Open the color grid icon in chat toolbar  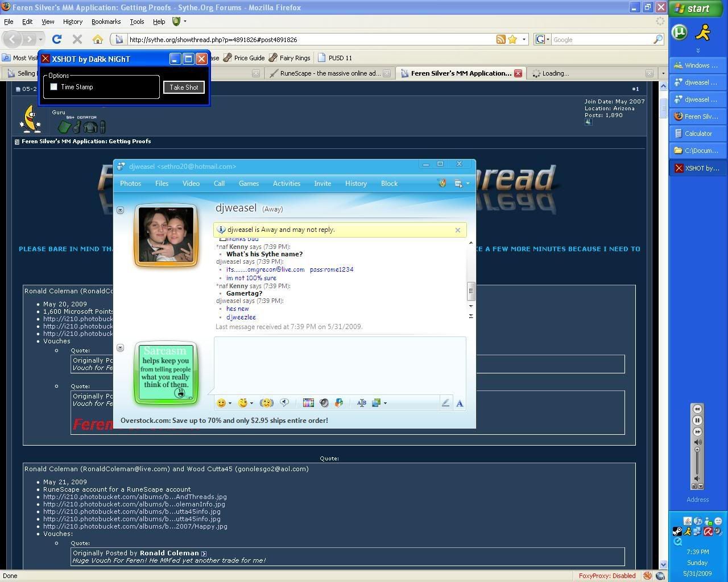[308, 403]
